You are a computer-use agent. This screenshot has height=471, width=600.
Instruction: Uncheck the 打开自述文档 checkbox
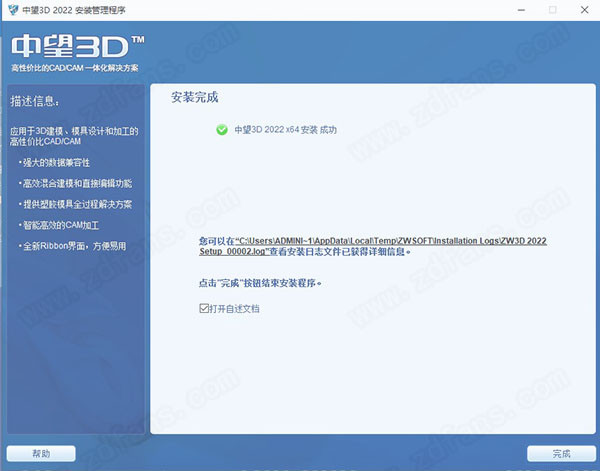click(x=204, y=308)
